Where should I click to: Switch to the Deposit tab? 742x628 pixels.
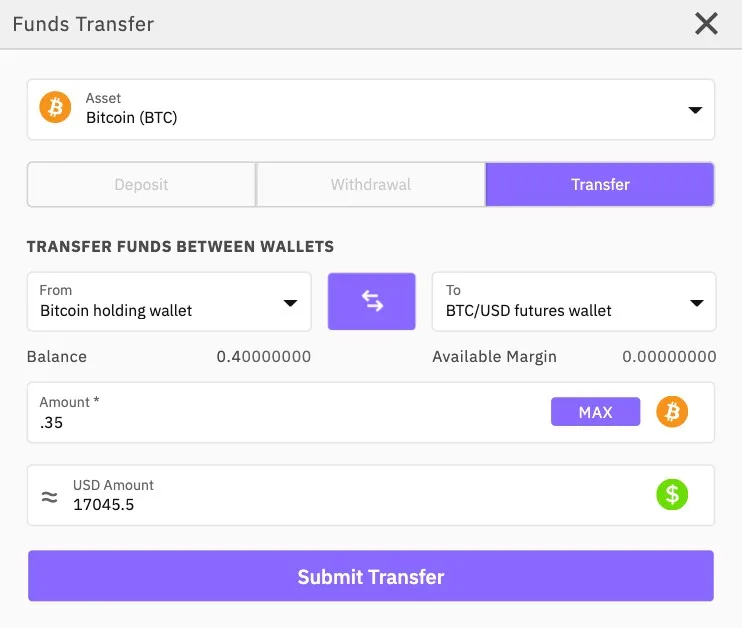pos(141,185)
